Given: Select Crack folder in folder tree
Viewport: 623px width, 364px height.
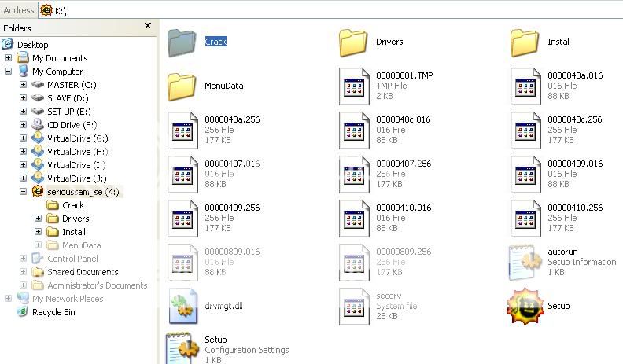Looking at the screenshot, I should [73, 205].
